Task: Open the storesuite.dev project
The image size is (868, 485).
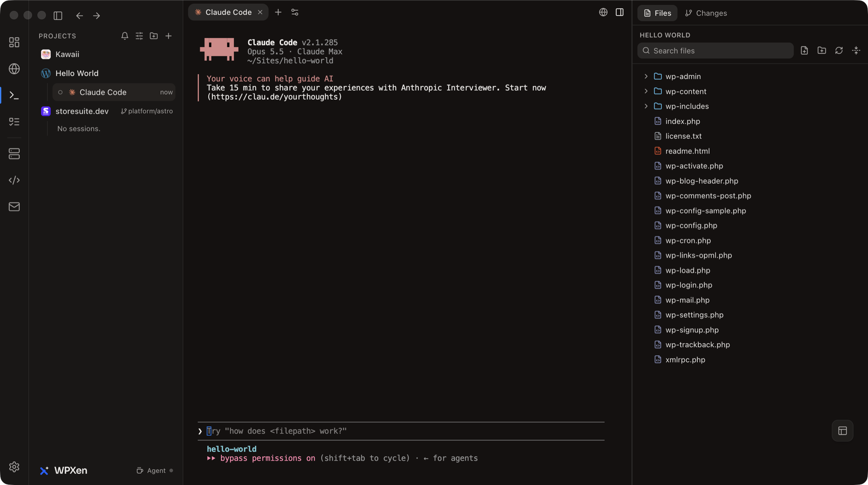Action: [x=82, y=111]
